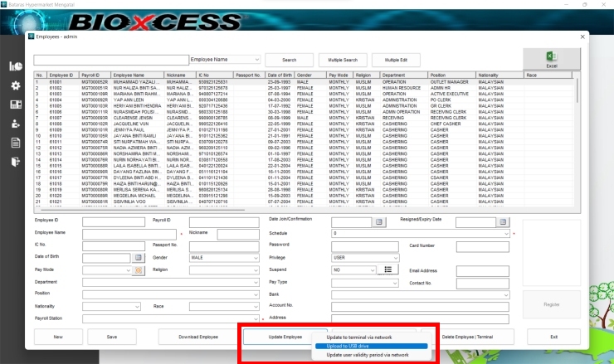Export employee list to Excel

551,58
